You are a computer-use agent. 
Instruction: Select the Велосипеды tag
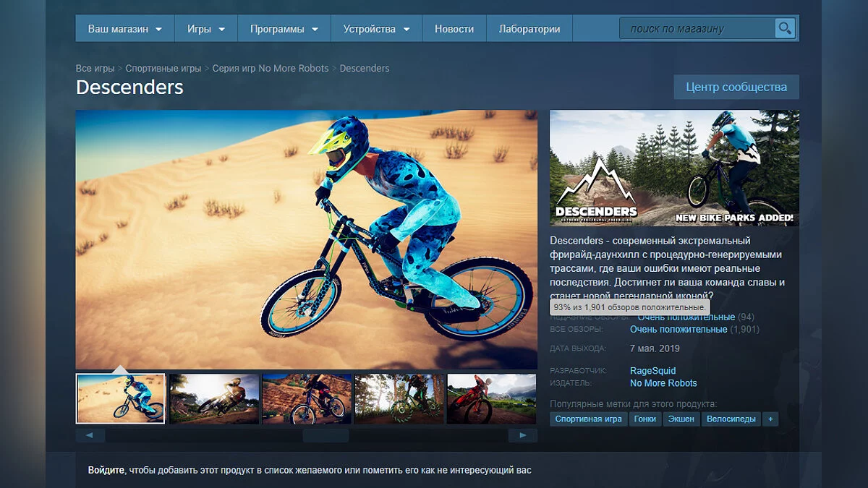(731, 419)
